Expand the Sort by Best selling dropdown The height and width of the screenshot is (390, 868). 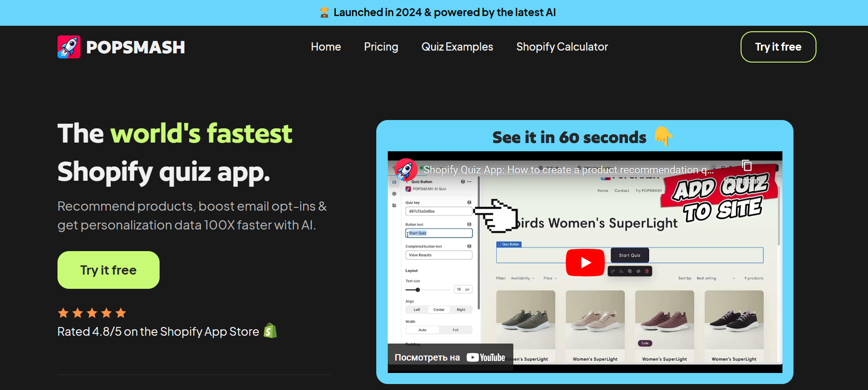point(716,278)
